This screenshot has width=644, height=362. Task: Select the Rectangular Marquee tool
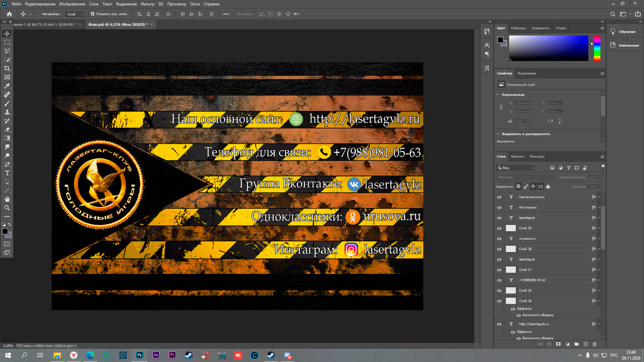[8, 42]
